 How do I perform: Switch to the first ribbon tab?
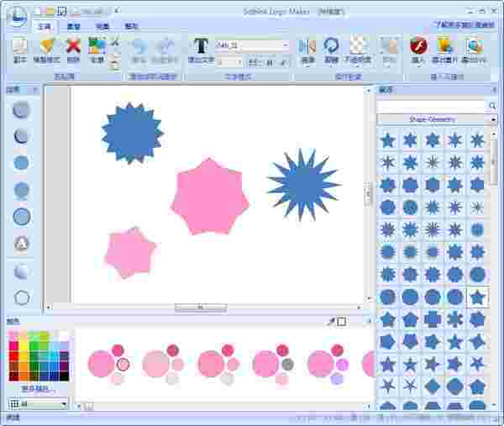pos(45,26)
